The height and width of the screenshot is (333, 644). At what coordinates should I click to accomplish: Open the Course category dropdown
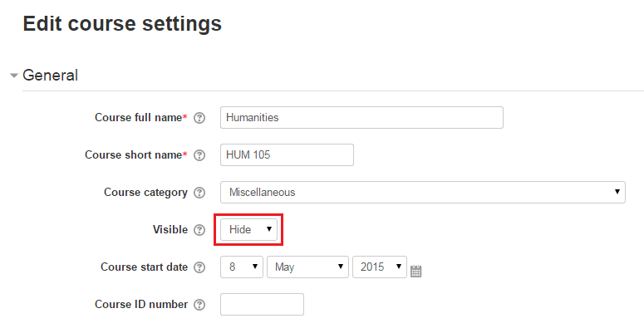pos(422,193)
